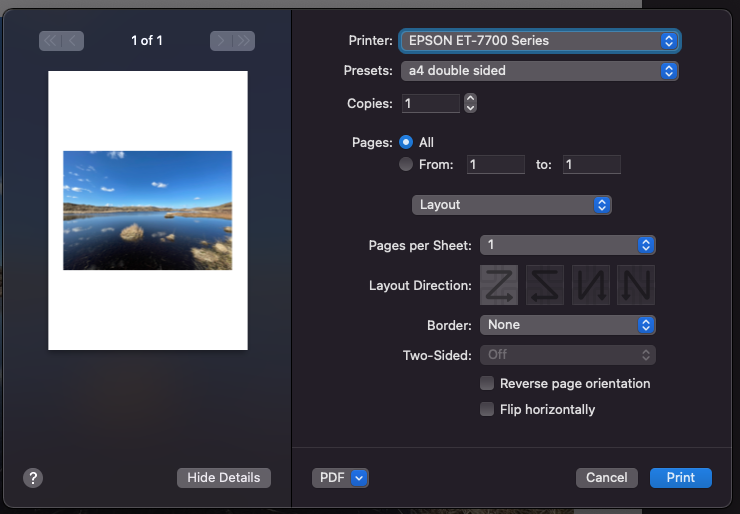Open the PDF menu arrow

click(x=359, y=478)
